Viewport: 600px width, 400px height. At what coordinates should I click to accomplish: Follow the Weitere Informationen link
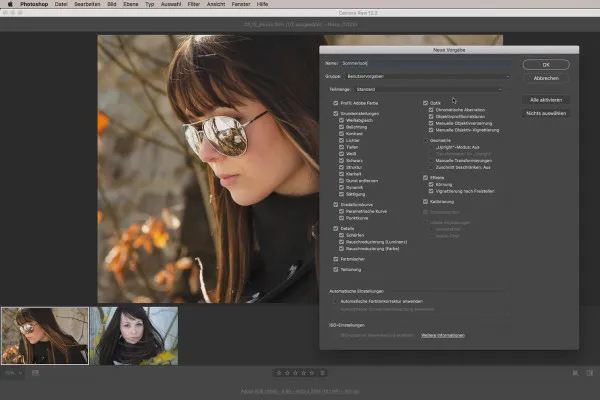tap(442, 335)
